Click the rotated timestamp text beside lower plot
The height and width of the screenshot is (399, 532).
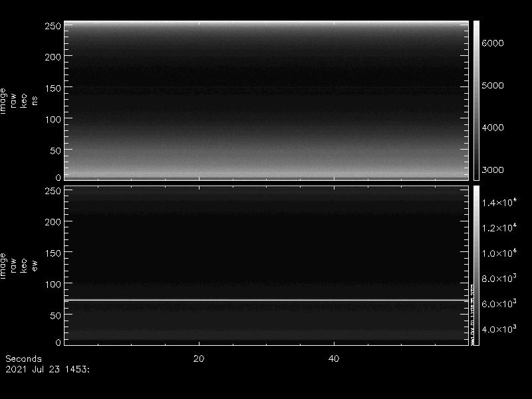(472, 315)
